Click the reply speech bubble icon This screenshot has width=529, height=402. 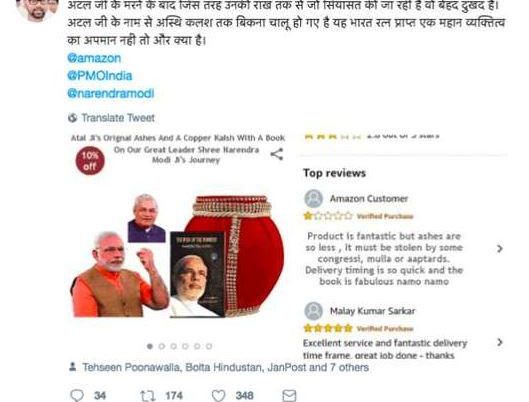[77, 395]
